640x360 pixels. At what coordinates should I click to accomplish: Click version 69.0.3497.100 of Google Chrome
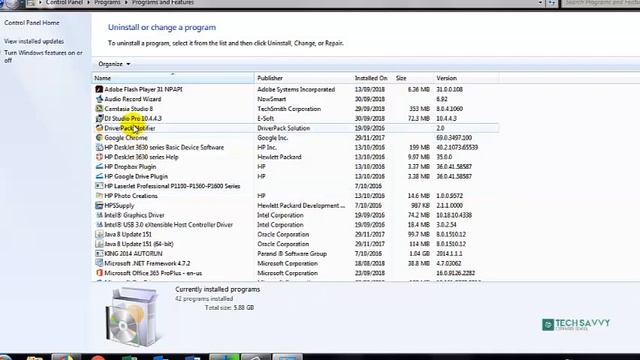454,138
